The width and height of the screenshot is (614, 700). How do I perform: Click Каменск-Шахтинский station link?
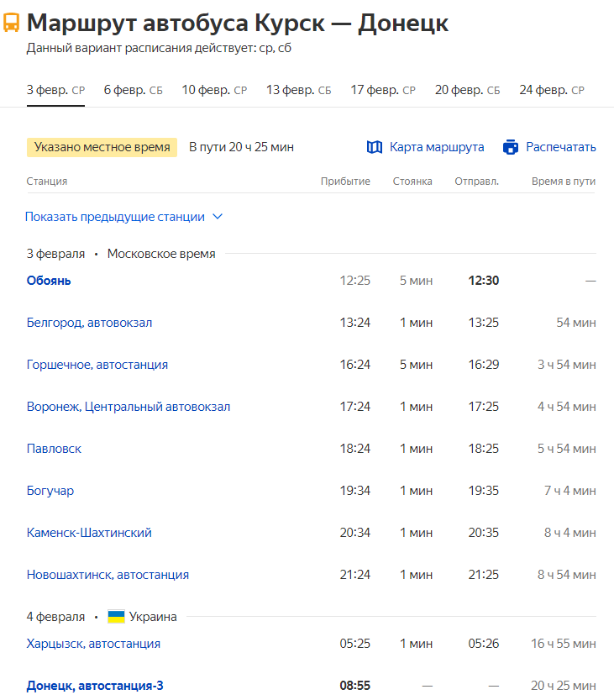[89, 533]
